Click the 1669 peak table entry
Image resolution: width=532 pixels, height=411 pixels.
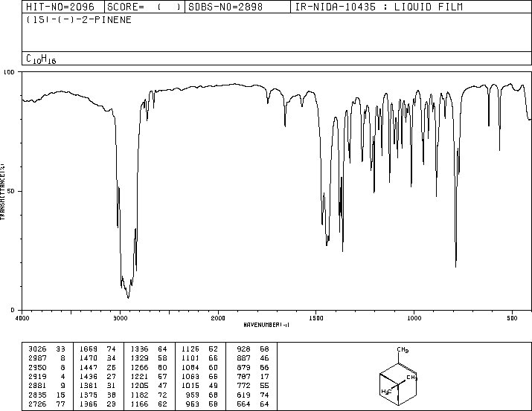(97, 349)
